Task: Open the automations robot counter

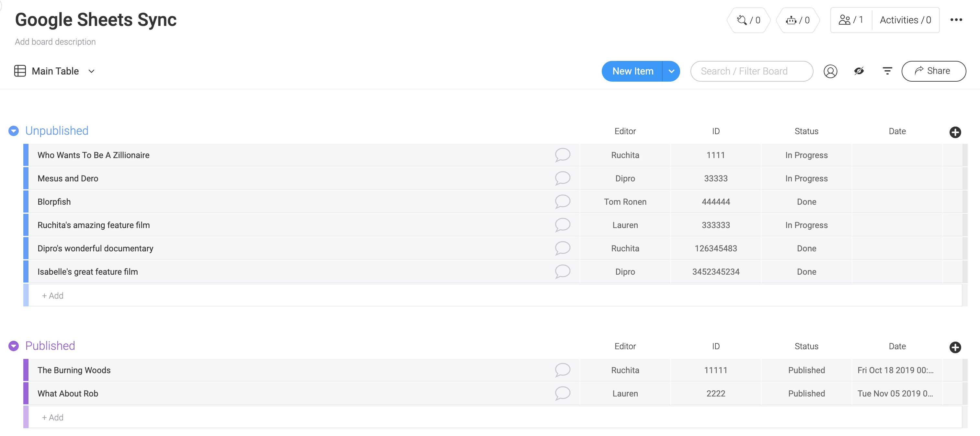Action: (797, 20)
